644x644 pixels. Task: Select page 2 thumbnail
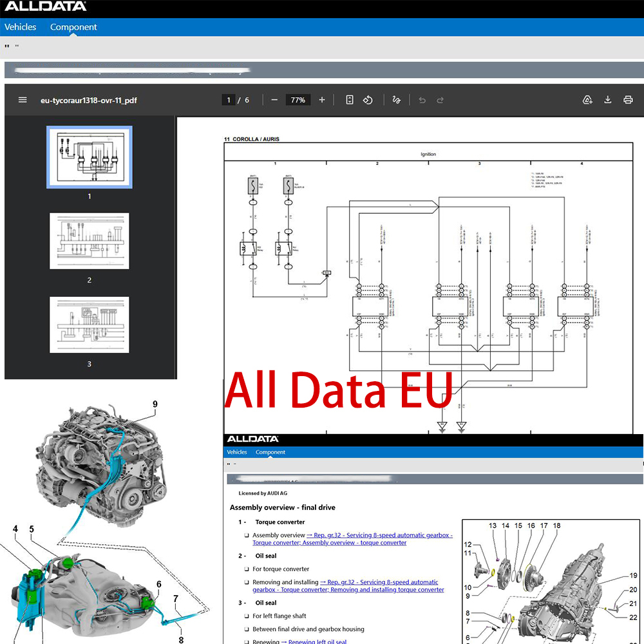pos(90,241)
